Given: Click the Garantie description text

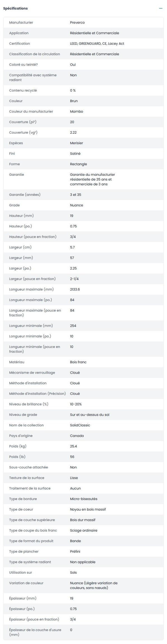Looking at the screenshot, I should pos(92,179).
